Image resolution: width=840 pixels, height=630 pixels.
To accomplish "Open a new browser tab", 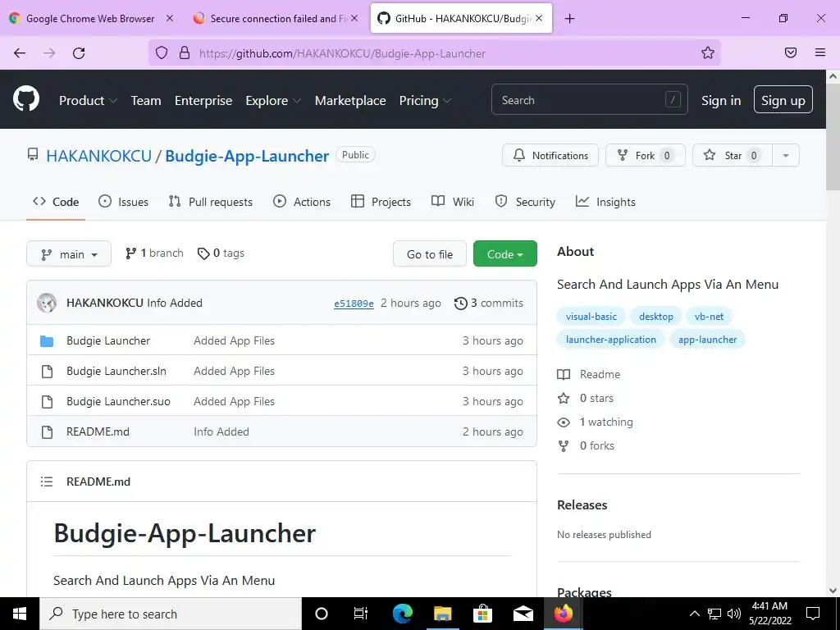I will tap(569, 19).
